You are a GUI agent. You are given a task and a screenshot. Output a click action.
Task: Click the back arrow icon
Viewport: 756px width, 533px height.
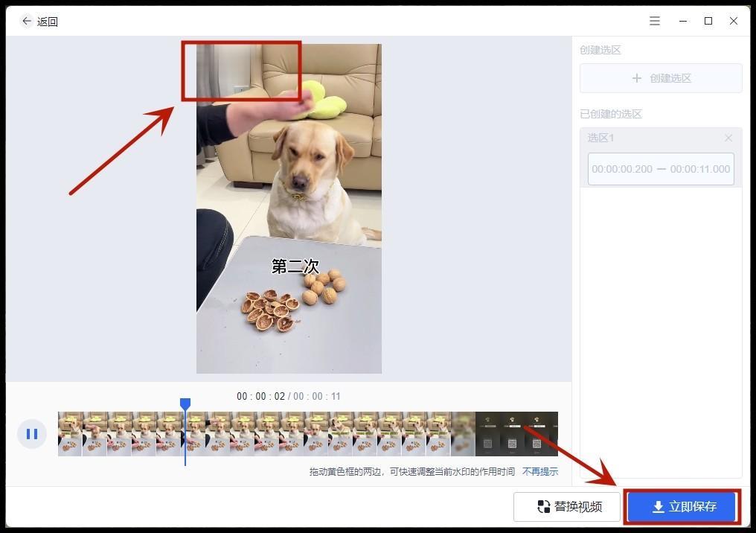27,21
